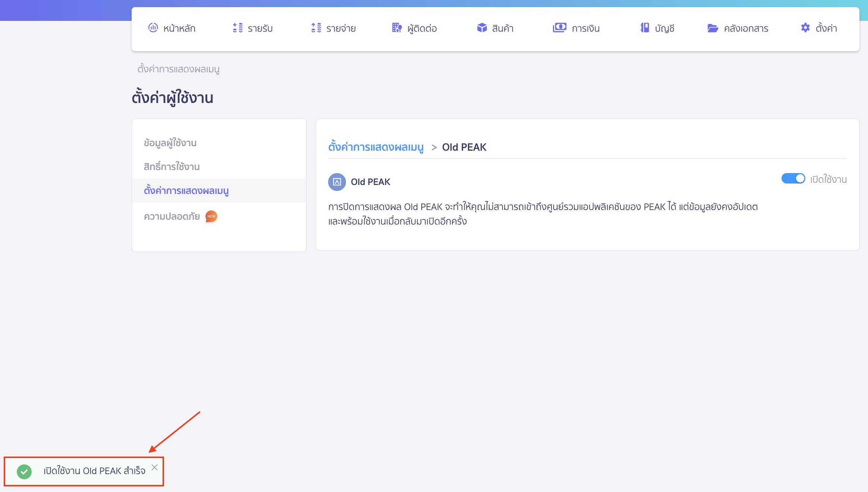
Task: Click the green checkmark success icon
Action: (x=24, y=471)
